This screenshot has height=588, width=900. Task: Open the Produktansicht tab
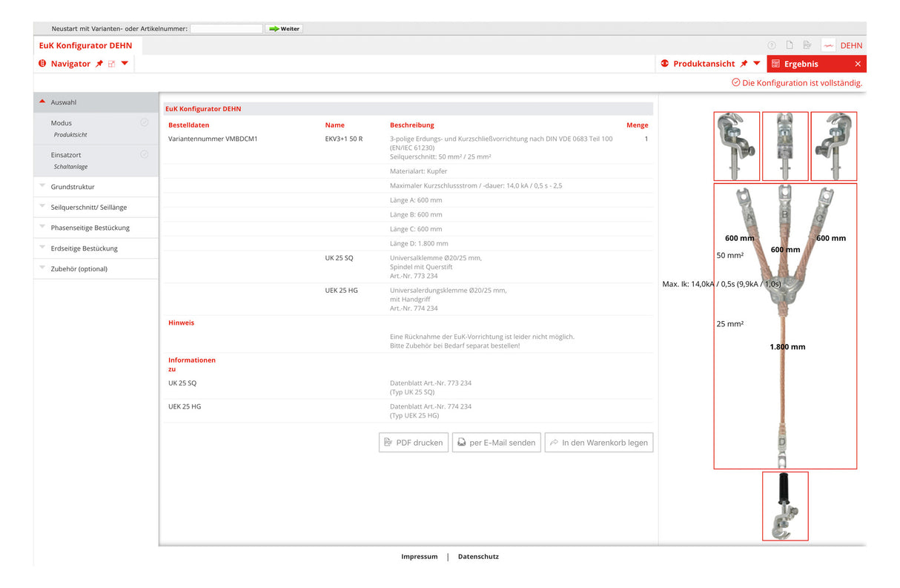(x=710, y=64)
